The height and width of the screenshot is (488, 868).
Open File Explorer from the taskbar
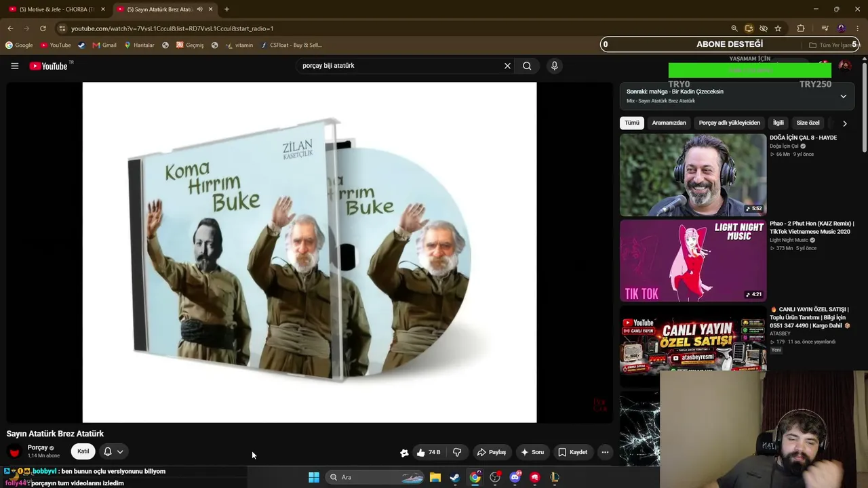(435, 477)
